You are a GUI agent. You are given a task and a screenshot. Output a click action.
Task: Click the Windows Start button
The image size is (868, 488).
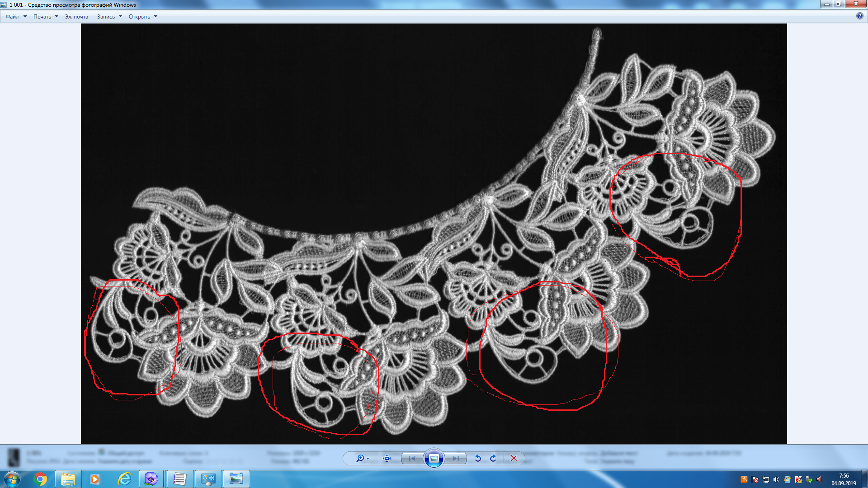[x=12, y=479]
